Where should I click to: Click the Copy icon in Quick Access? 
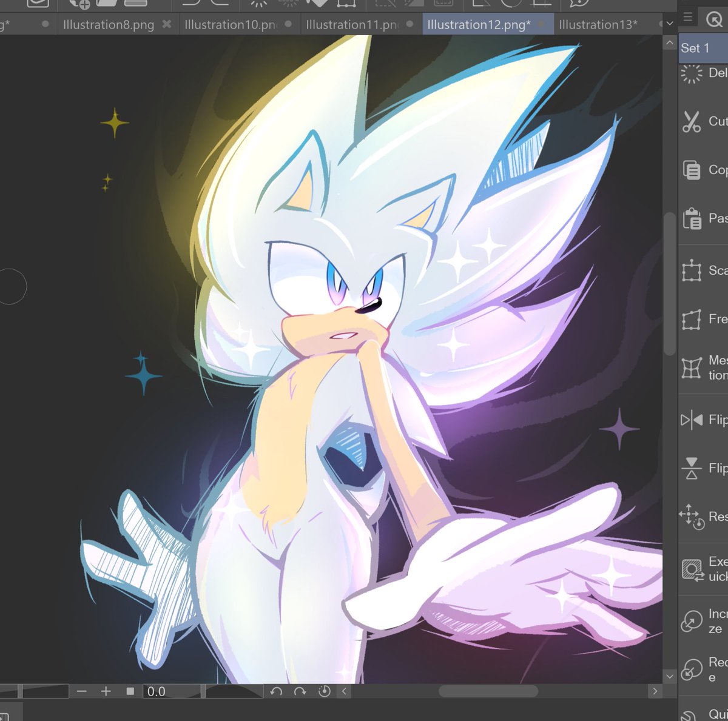click(x=693, y=170)
